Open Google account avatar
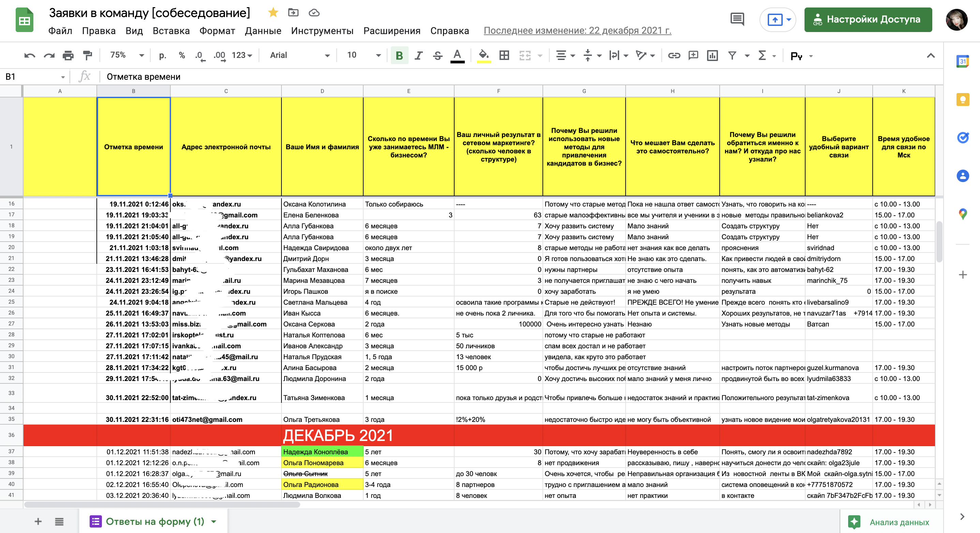 coord(957,19)
